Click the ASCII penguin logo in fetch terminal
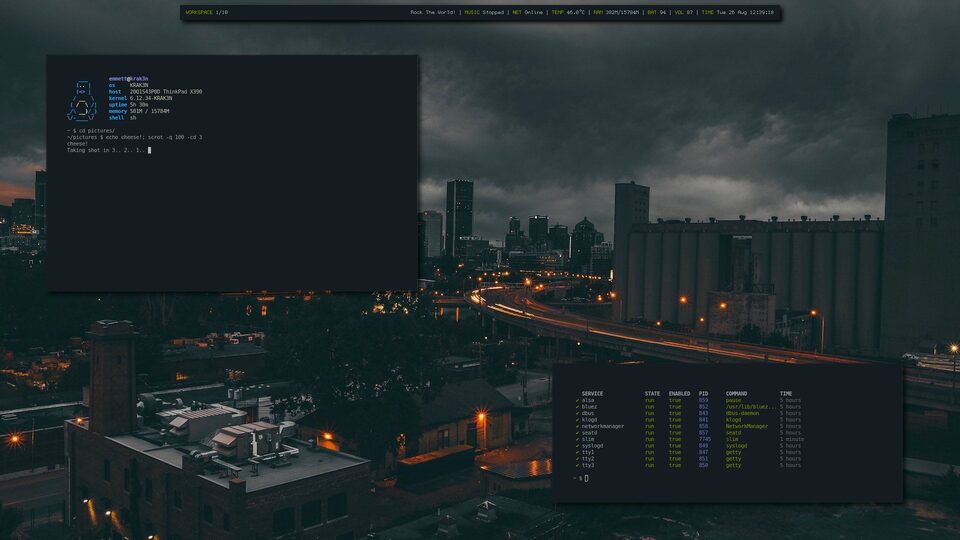Viewport: 960px width, 540px height. (82, 101)
